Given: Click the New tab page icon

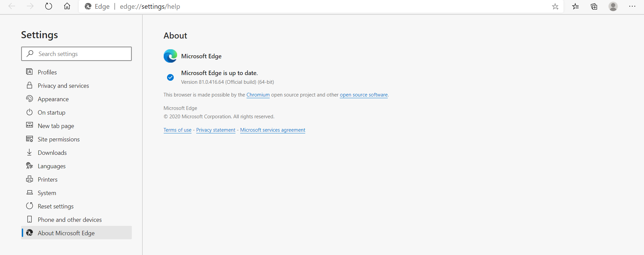Looking at the screenshot, I should tap(30, 125).
